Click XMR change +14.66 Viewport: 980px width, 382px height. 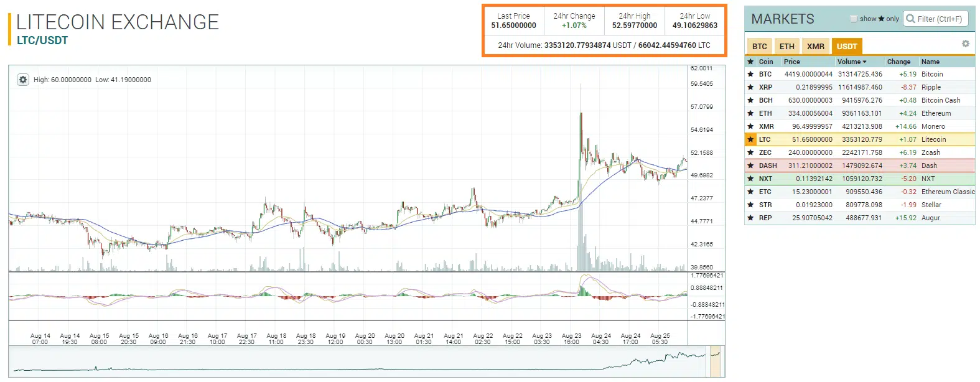[x=906, y=126]
